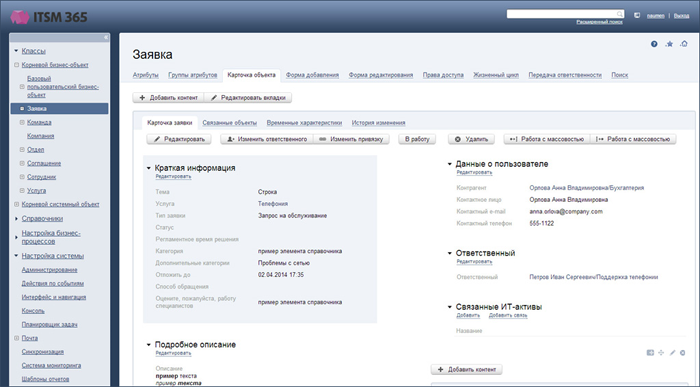Click the monitor icon beside the naumen link
Screen dimensions: 700x387
pos(637,15)
